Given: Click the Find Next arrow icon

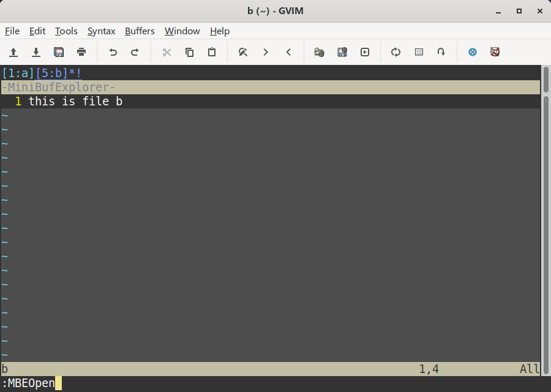Looking at the screenshot, I should tap(266, 52).
